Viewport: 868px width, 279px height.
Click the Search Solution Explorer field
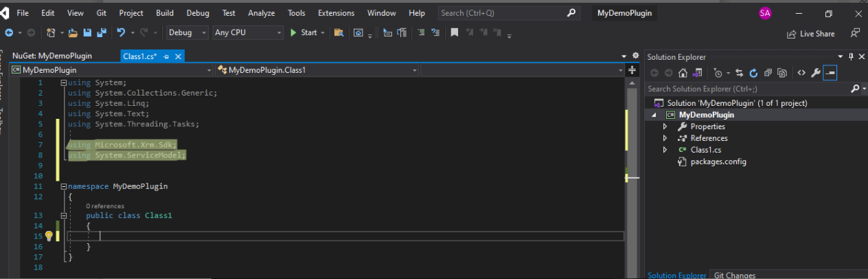click(x=747, y=89)
